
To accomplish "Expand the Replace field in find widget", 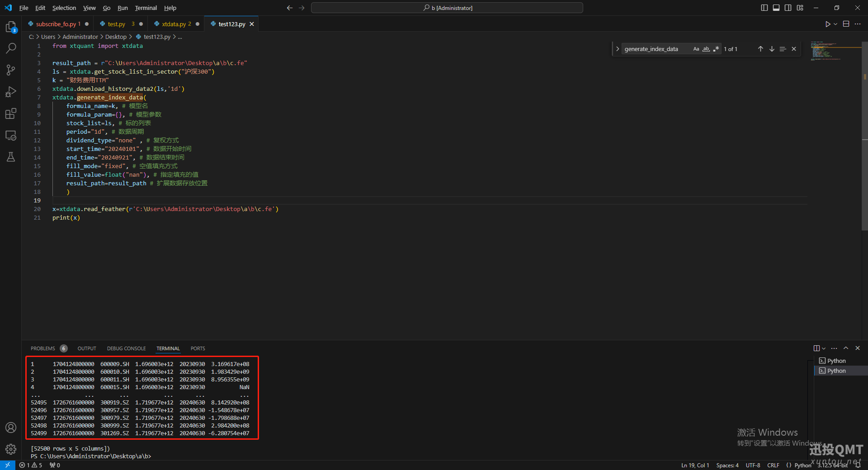I will point(618,49).
